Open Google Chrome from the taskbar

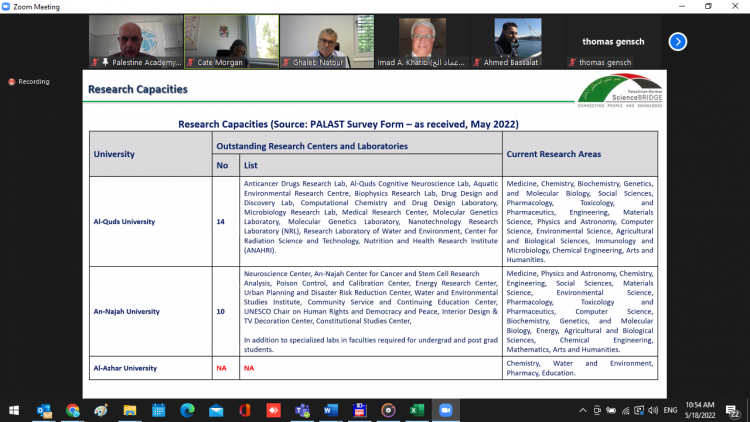pos(73,411)
